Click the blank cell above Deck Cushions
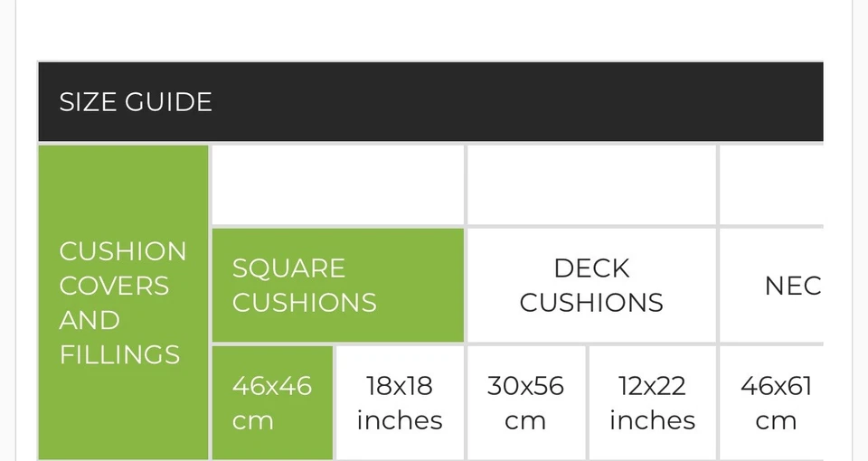 (591, 184)
